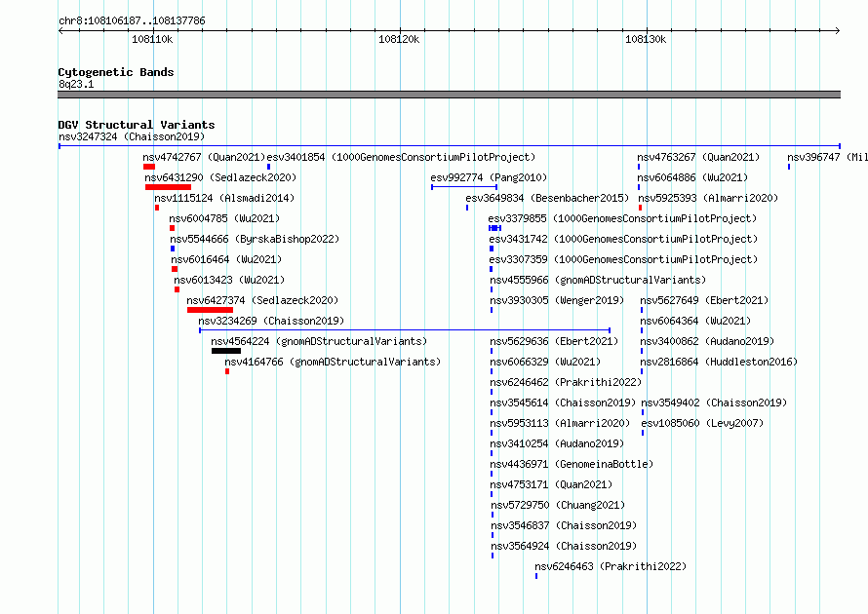Click the DGV Structural Variants track title
This screenshot has width=868, height=614.
click(x=137, y=125)
